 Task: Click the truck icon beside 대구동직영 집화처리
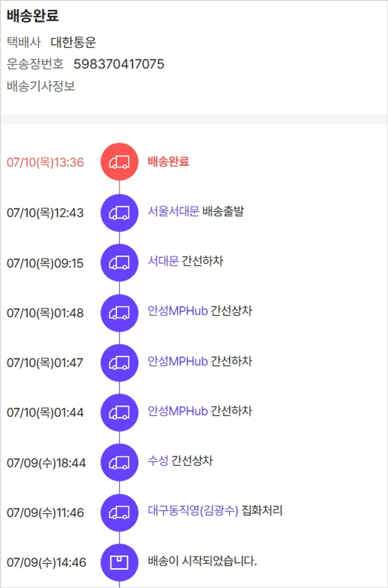click(x=120, y=513)
